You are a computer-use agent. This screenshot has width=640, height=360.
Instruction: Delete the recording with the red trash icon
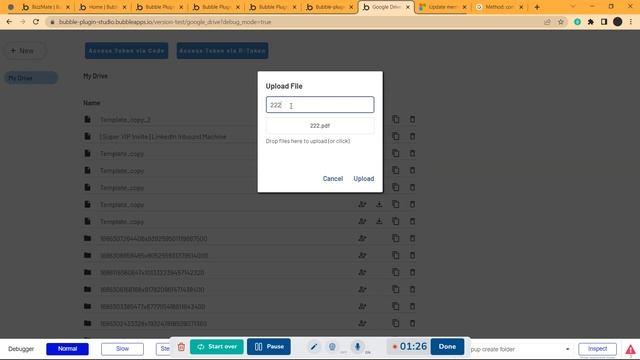point(181,347)
